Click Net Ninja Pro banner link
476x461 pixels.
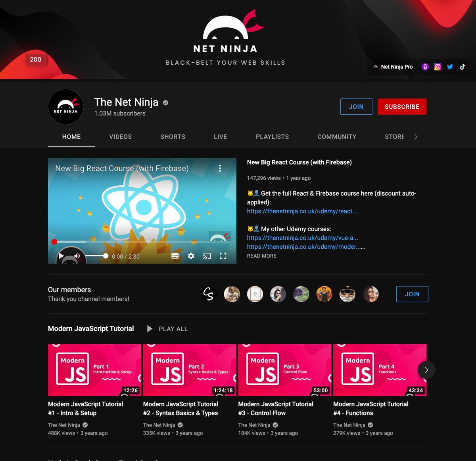tap(393, 67)
